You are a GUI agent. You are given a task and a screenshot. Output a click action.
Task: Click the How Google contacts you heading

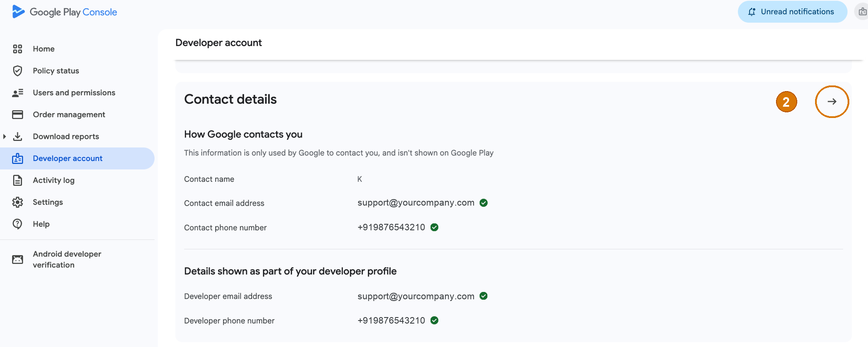coord(243,134)
